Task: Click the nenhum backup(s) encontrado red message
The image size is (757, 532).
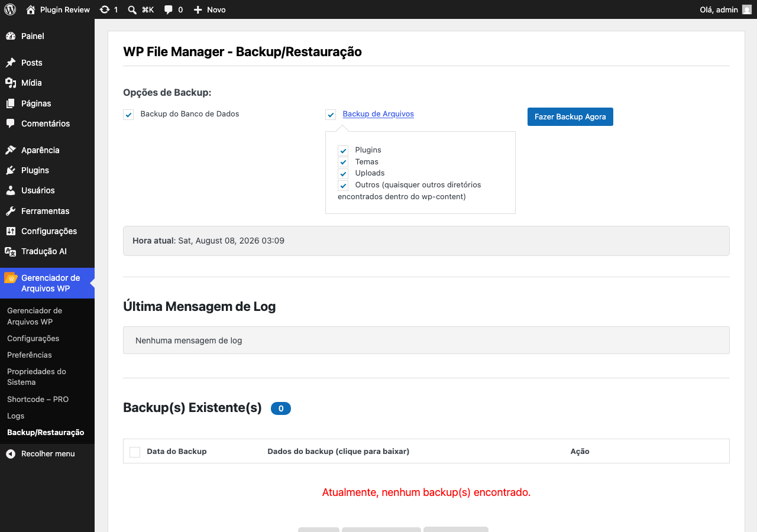Action: point(426,492)
